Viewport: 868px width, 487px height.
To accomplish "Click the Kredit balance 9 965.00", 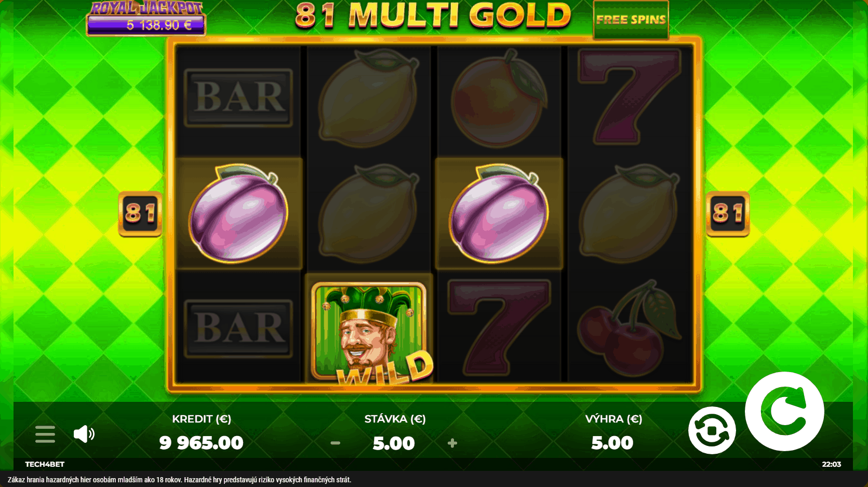I will click(x=201, y=443).
